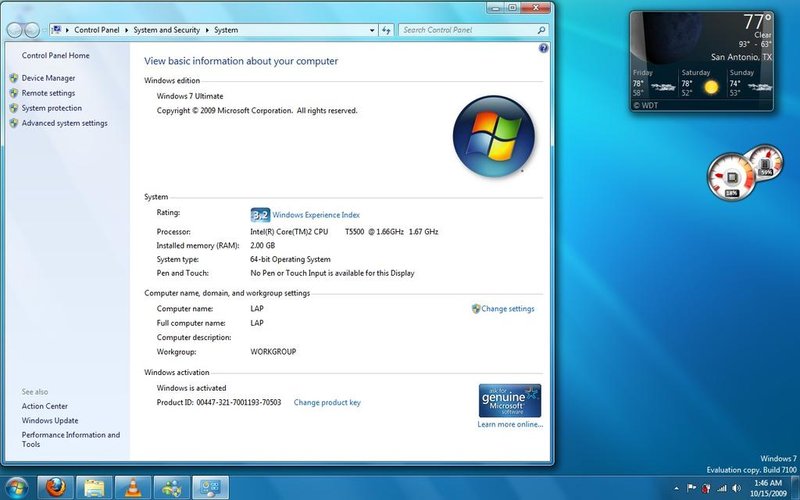Click the red security tray icon
The image size is (800, 500).
[x=706, y=488]
